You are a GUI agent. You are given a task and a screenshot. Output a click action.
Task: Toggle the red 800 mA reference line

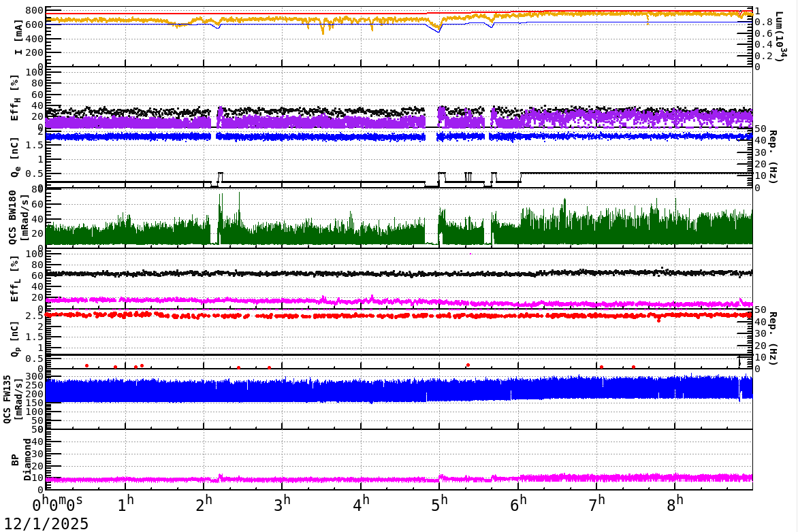[x=340, y=10]
